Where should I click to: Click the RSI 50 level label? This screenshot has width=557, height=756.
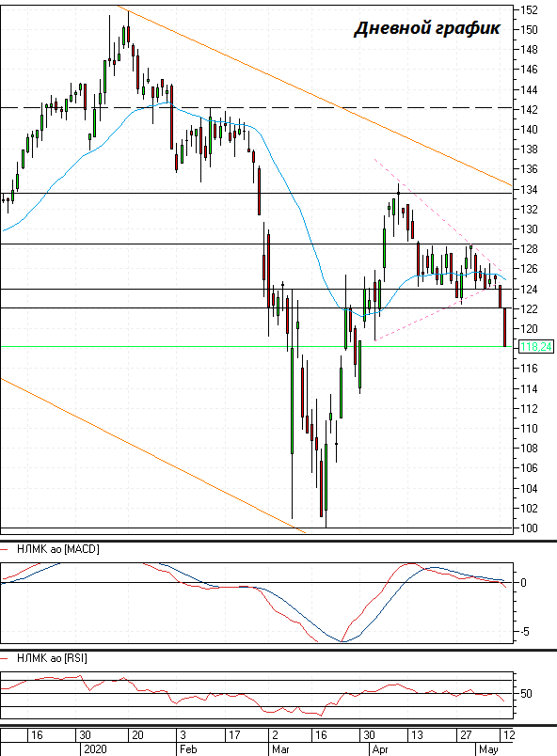click(x=526, y=694)
